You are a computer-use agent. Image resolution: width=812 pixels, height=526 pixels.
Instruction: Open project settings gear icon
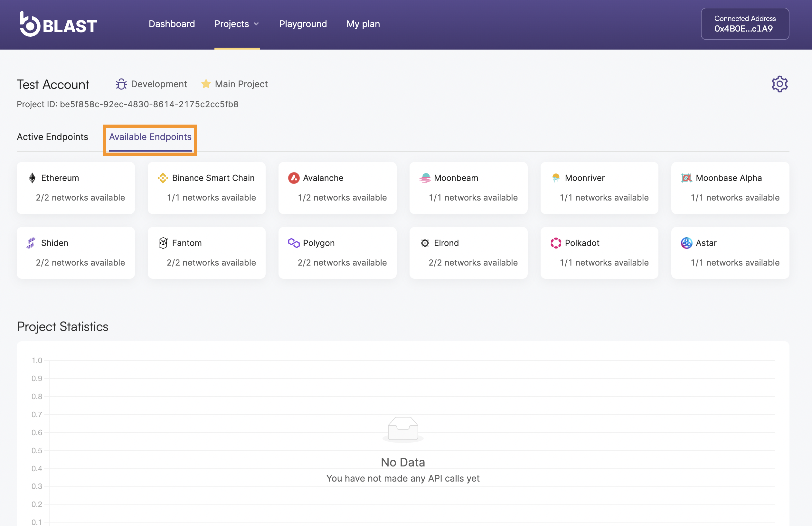779,84
